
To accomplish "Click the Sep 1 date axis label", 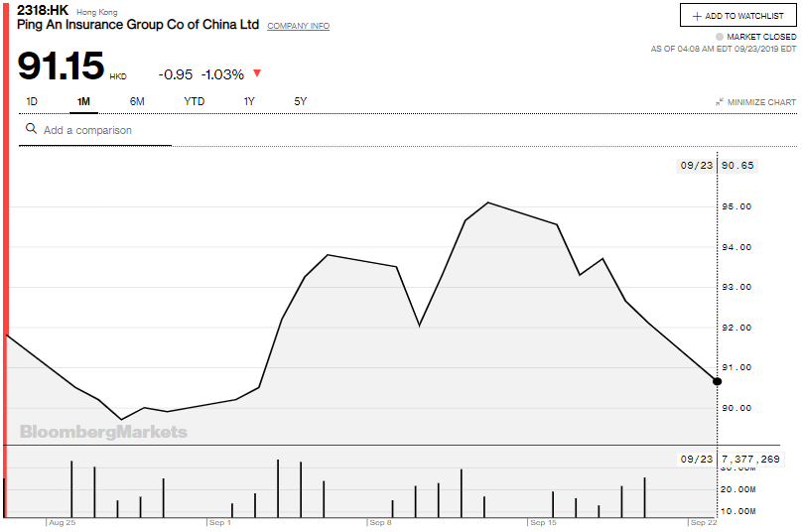I will click(220, 522).
